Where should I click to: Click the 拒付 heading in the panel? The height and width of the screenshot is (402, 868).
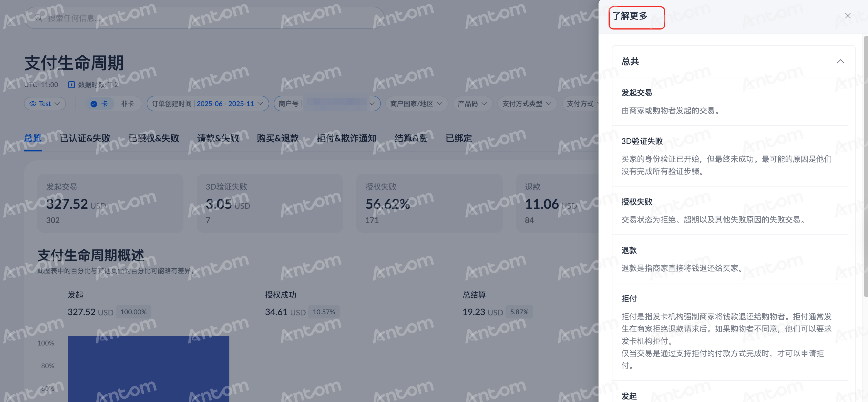629,299
